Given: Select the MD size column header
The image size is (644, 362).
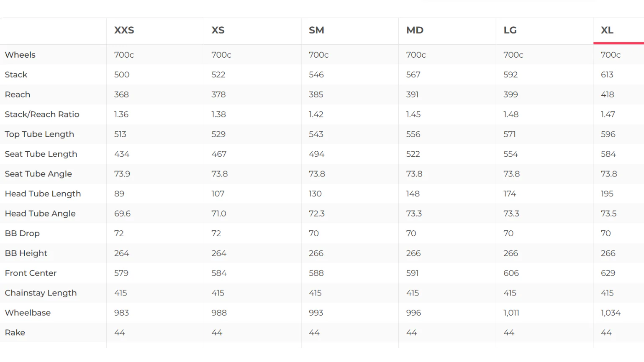Looking at the screenshot, I should (x=415, y=30).
